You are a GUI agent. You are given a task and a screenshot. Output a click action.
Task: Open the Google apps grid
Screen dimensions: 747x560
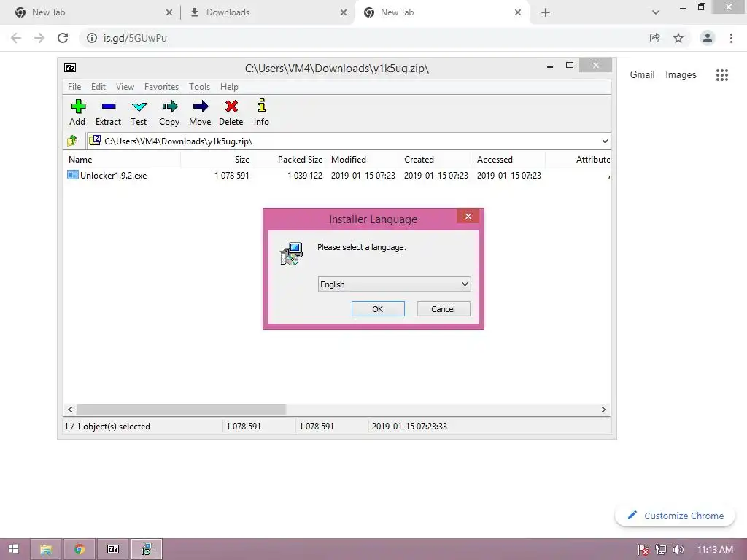[721, 75]
